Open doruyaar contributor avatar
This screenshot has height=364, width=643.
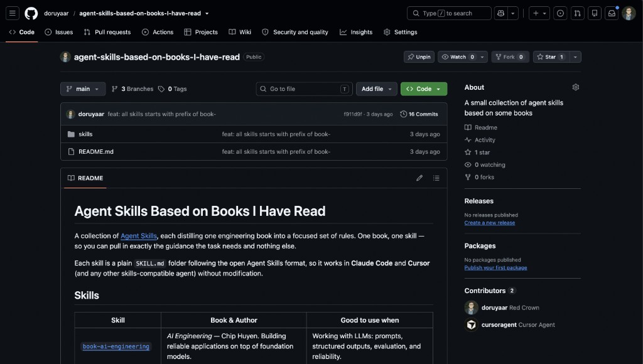point(471,308)
